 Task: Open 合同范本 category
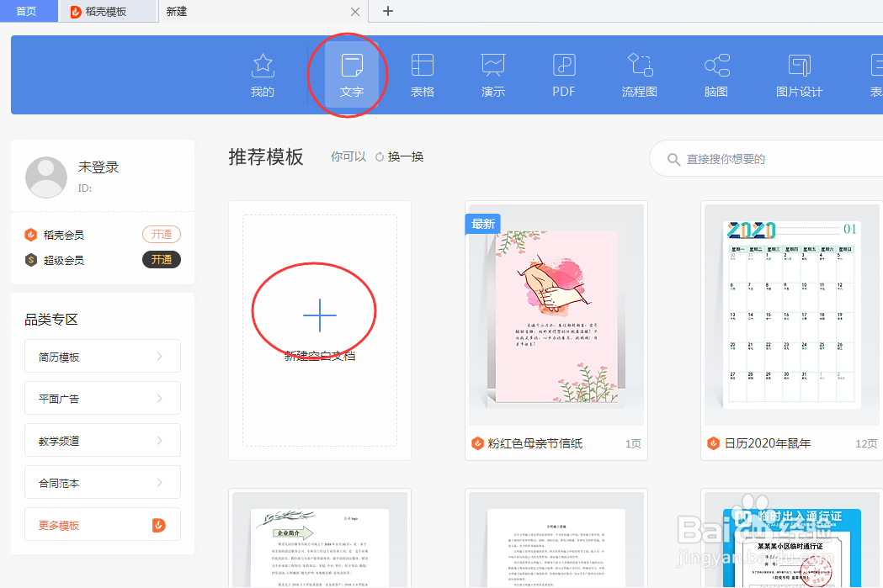click(x=103, y=482)
